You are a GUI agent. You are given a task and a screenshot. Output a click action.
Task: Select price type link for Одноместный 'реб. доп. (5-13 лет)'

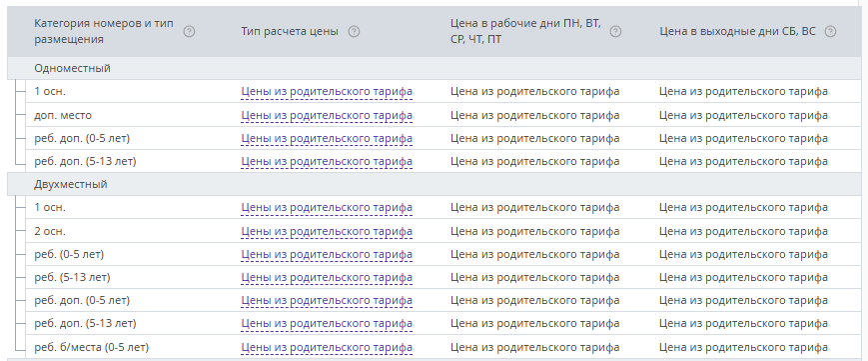point(327,161)
